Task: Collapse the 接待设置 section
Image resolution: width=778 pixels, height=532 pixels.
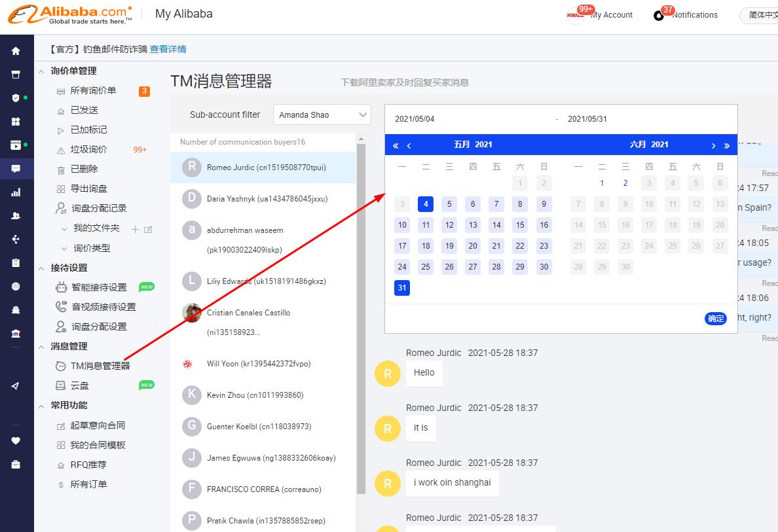Action: pyautogui.click(x=42, y=268)
